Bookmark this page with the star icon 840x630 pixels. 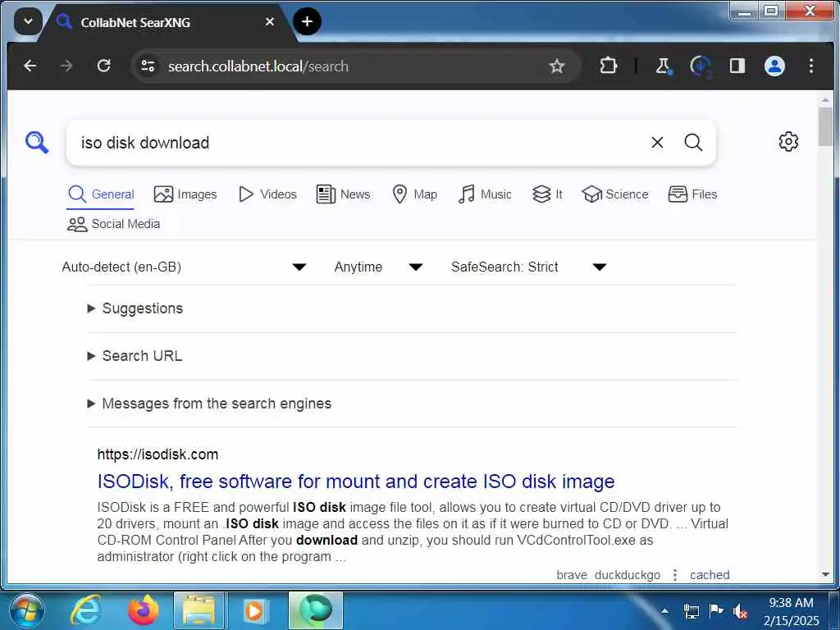(557, 66)
